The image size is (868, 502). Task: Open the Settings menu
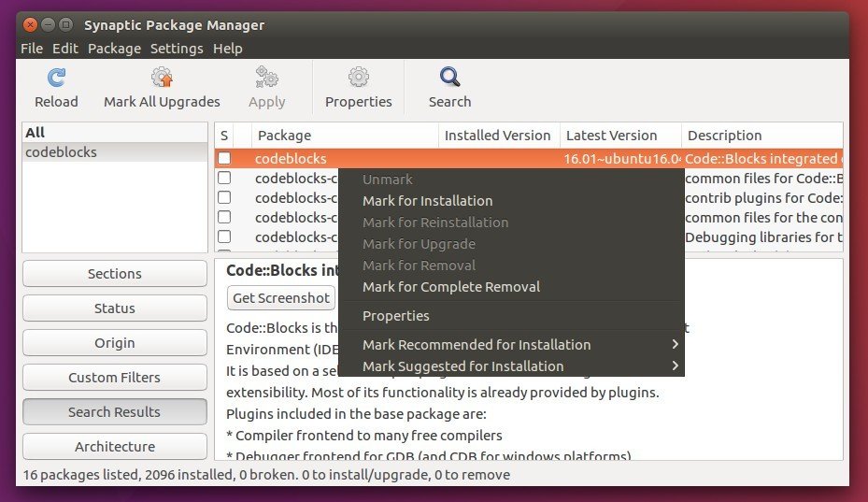click(x=177, y=49)
